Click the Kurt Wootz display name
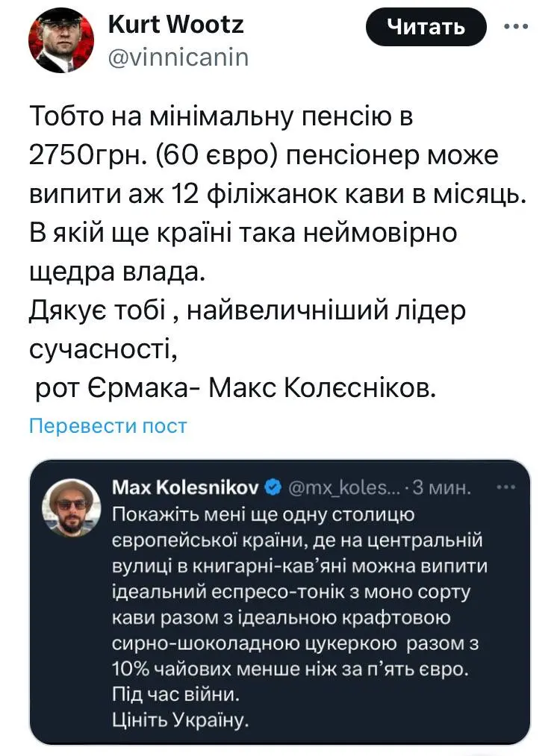The height and width of the screenshot is (756, 560). (x=175, y=25)
